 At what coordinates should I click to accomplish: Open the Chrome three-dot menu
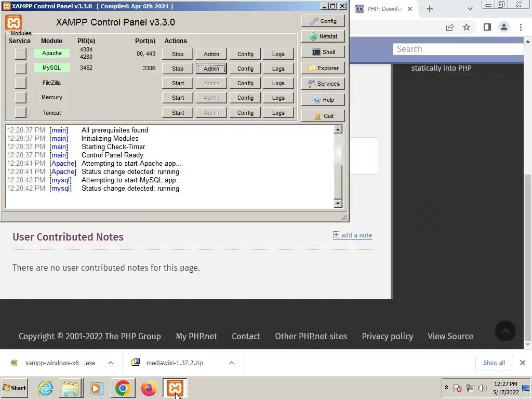[x=521, y=27]
